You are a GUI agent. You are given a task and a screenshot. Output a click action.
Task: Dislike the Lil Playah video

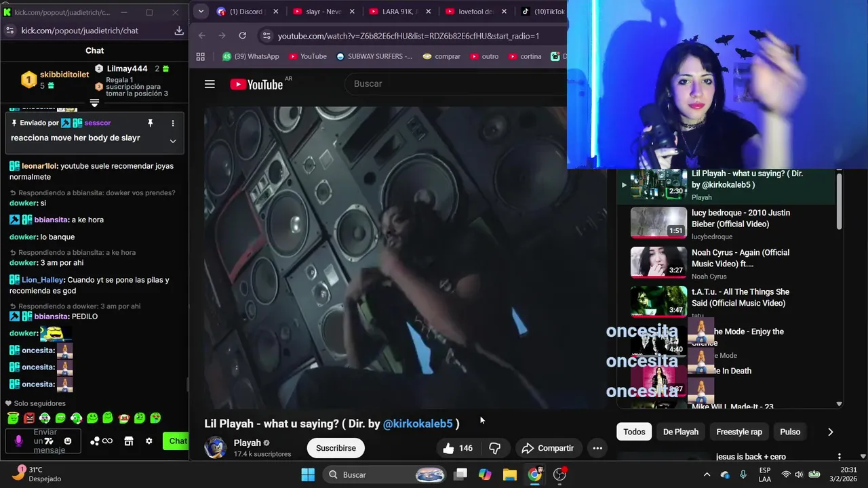(x=495, y=448)
